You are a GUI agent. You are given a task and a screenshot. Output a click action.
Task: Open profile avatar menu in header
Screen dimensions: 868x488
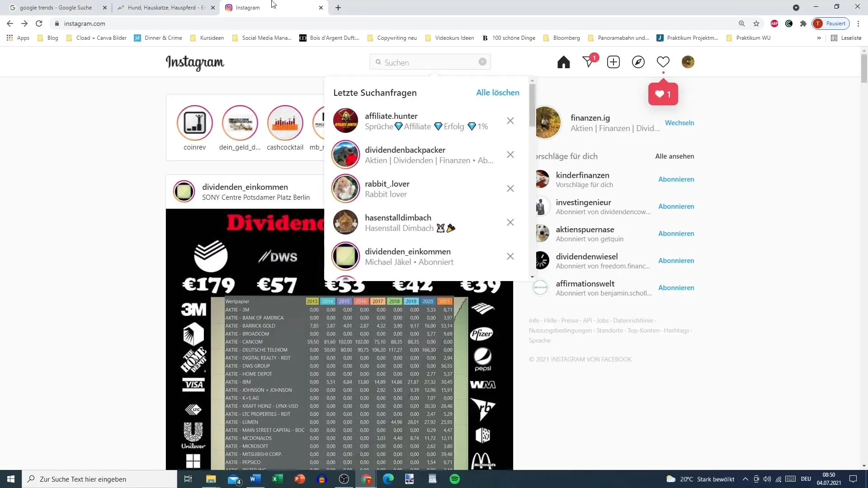click(688, 62)
